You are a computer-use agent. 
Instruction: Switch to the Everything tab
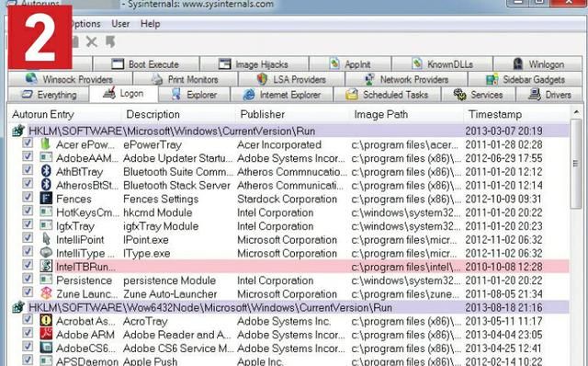tap(49, 94)
